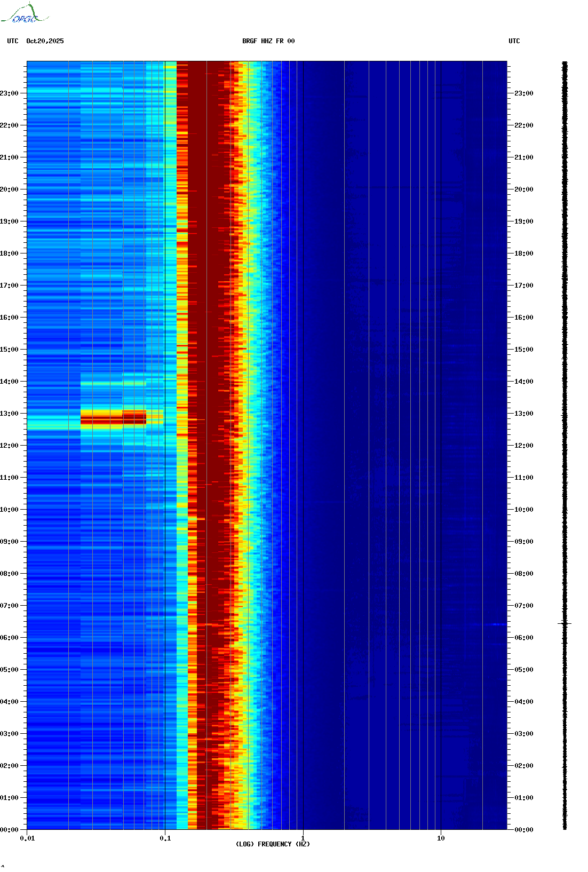Click the 09:00 label on the right time axis

(524, 542)
